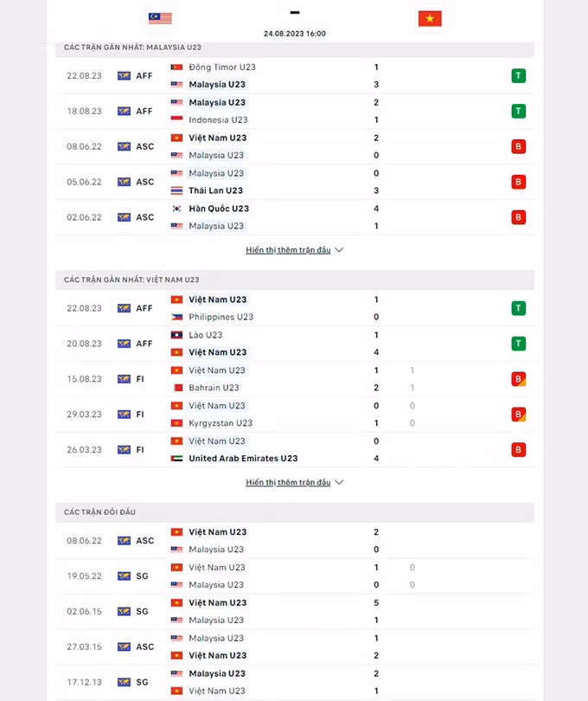Click green T badge for 22.08.23 Malaysia match

click(x=518, y=75)
